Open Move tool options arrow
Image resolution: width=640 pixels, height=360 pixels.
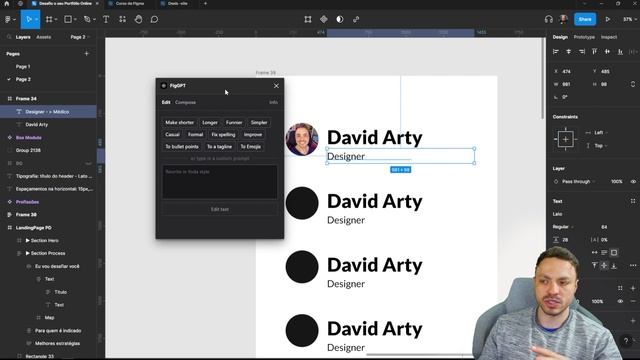[x=36, y=19]
